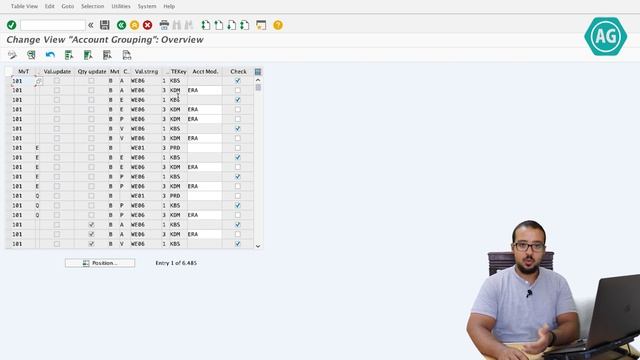640x360 pixels.
Task: Toggle Check box in special stock Q WE01 PRD row
Action: (238, 196)
